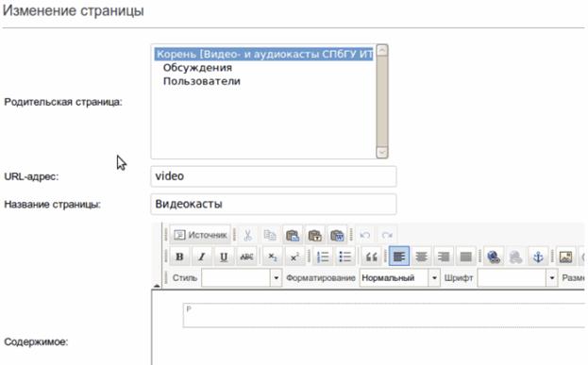Center align text
Image resolution: width=588 pixels, height=365 pixels.
pos(421,257)
